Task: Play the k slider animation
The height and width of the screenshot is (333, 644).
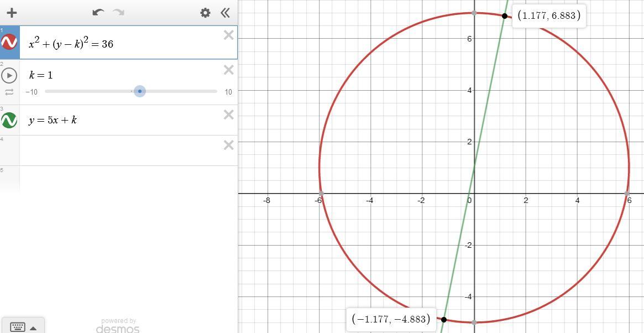Action: (9, 76)
